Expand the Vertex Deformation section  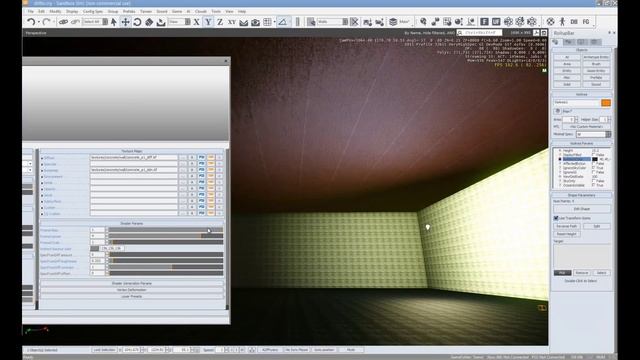(x=131, y=290)
